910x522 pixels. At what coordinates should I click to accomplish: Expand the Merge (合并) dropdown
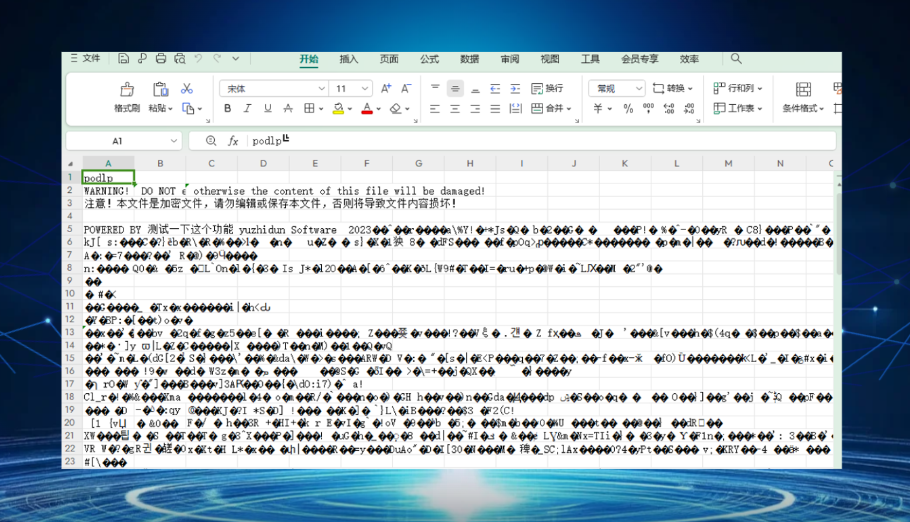pyautogui.click(x=569, y=109)
